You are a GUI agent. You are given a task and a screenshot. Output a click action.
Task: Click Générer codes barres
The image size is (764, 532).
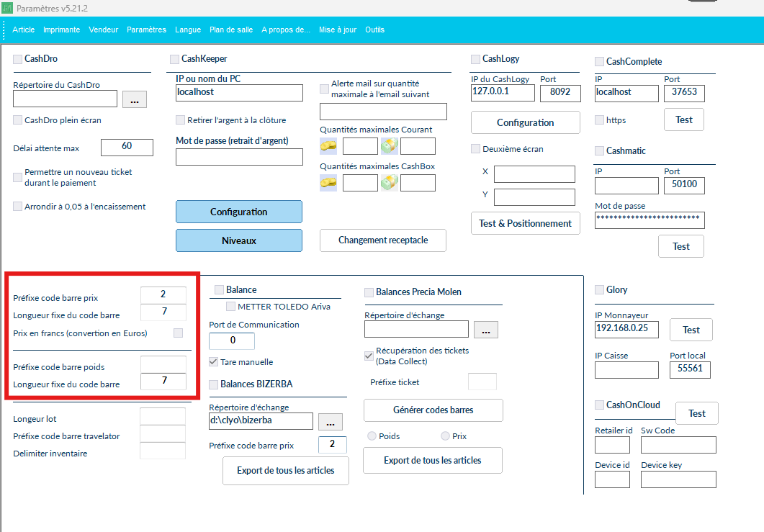tap(433, 410)
